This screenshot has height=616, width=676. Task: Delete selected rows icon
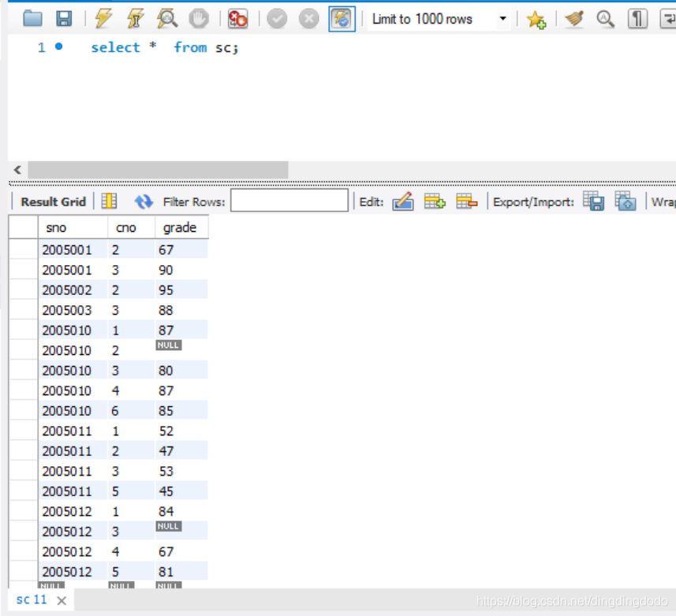(x=466, y=201)
